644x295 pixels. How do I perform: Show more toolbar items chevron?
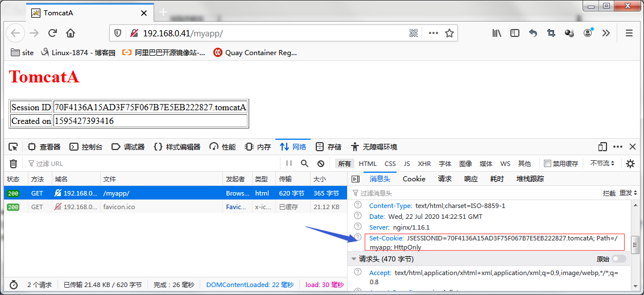606,33
